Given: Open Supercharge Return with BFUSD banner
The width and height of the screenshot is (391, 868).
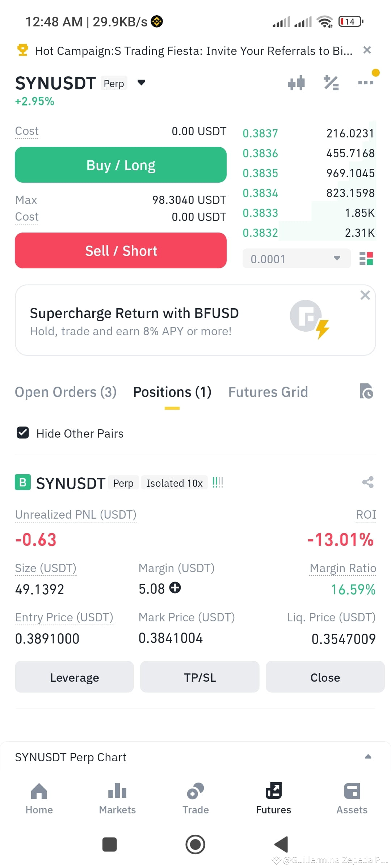Looking at the screenshot, I should click(195, 320).
